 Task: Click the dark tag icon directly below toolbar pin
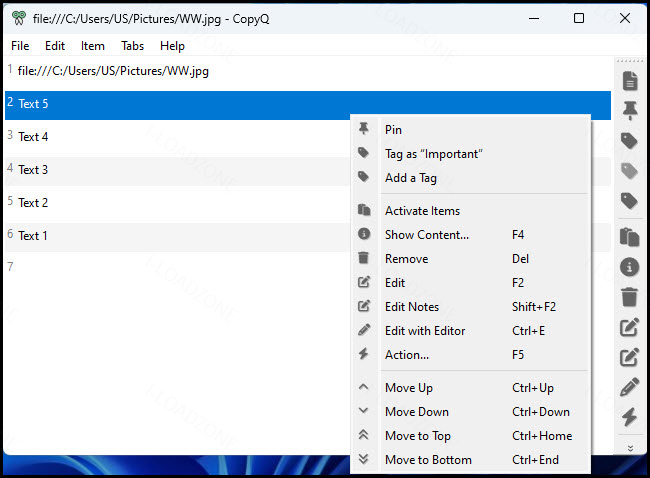(x=629, y=141)
